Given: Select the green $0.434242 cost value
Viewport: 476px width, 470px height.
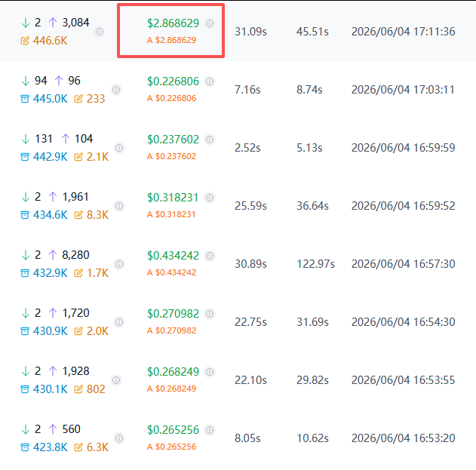Looking at the screenshot, I should 173,256.
